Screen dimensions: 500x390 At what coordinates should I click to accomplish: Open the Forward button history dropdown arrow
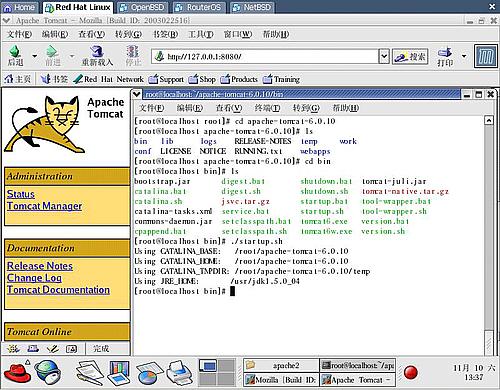point(72,56)
